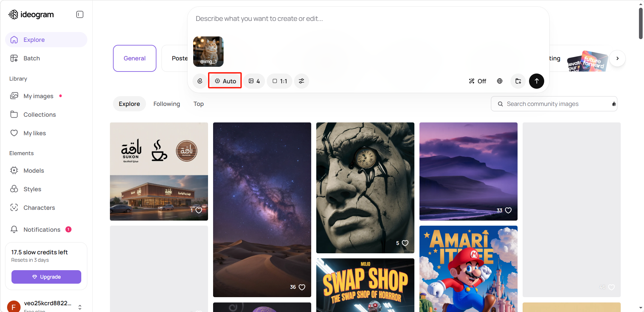
Task: Like the Milky Way desert image
Action: 302,287
